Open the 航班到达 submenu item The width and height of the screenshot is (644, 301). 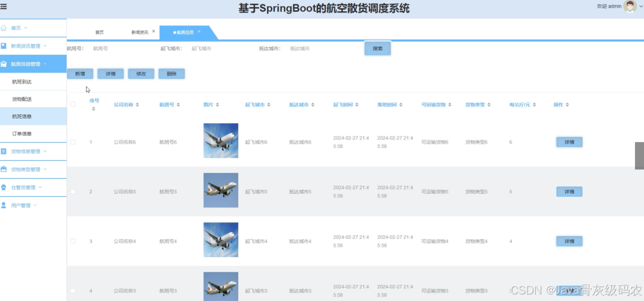(x=33, y=82)
